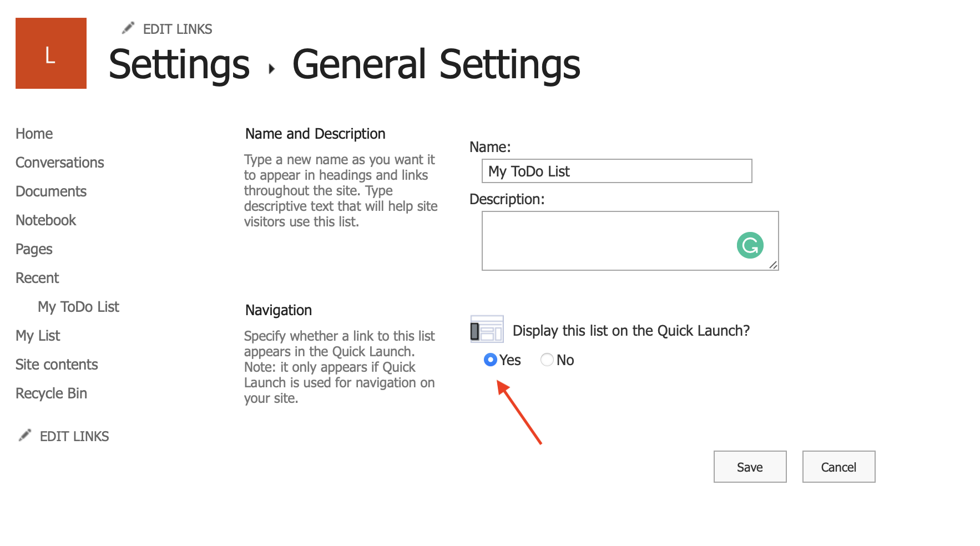Click the site logo tile

point(50,53)
